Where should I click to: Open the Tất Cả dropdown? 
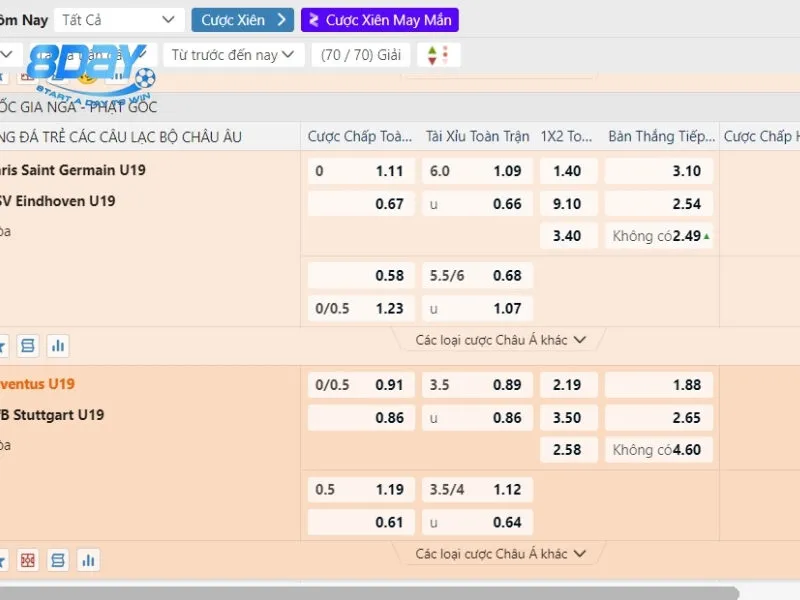[119, 20]
